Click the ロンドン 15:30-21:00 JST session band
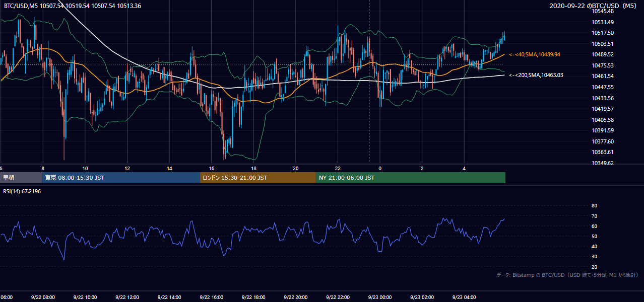 coord(258,178)
